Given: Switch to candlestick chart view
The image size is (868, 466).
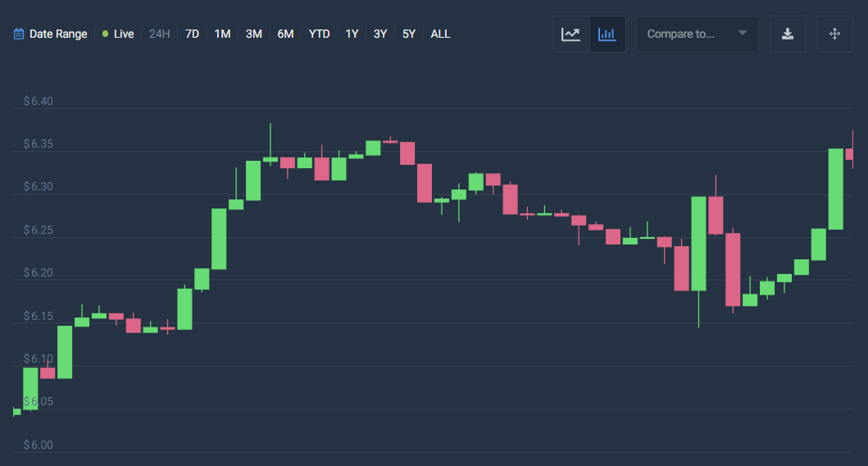Looking at the screenshot, I should (607, 34).
